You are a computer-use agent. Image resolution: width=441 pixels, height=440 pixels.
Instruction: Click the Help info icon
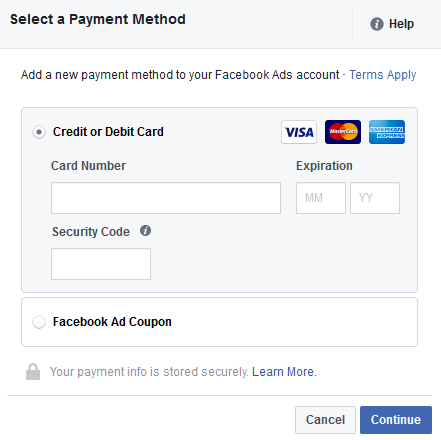pos(377,24)
